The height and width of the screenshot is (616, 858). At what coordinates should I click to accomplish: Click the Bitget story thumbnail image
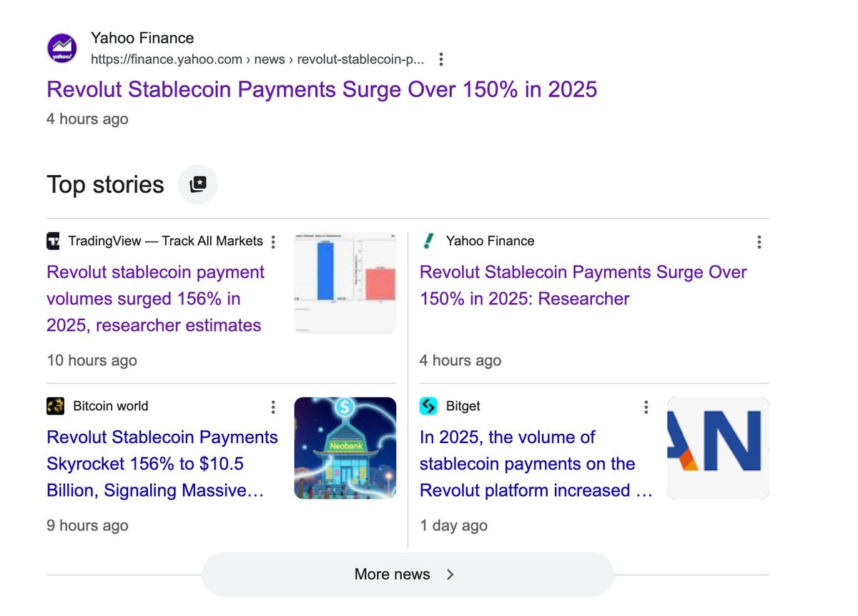tap(718, 448)
